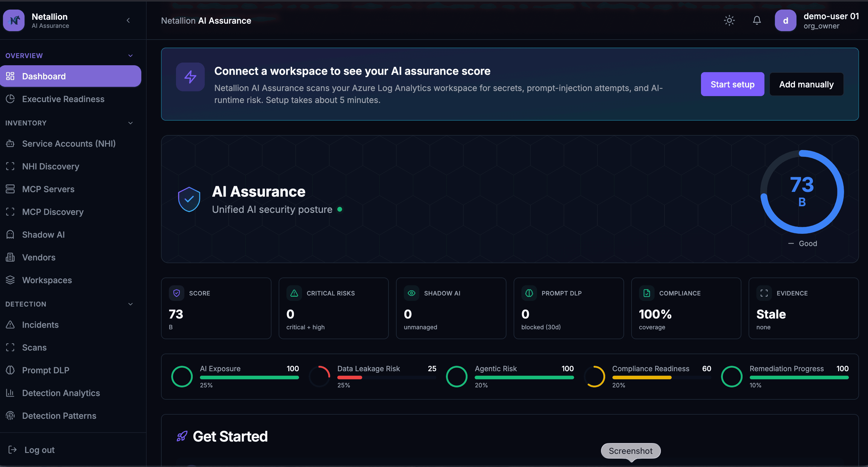Viewport: 868px width, 467px height.
Task: Click the Shadow AI ghost icon
Action: tap(10, 234)
